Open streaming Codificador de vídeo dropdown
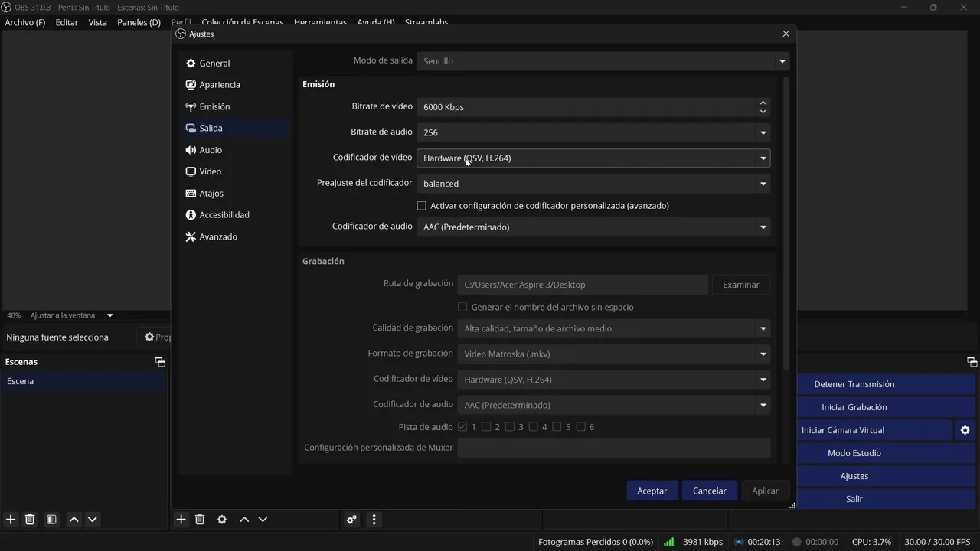The height and width of the screenshot is (551, 980). tap(593, 158)
